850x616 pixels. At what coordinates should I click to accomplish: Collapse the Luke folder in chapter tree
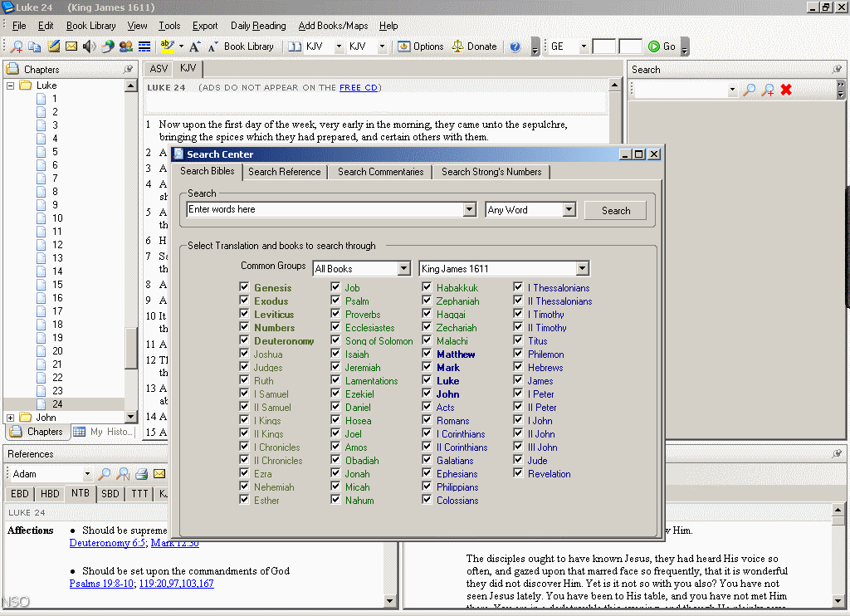tap(10, 86)
